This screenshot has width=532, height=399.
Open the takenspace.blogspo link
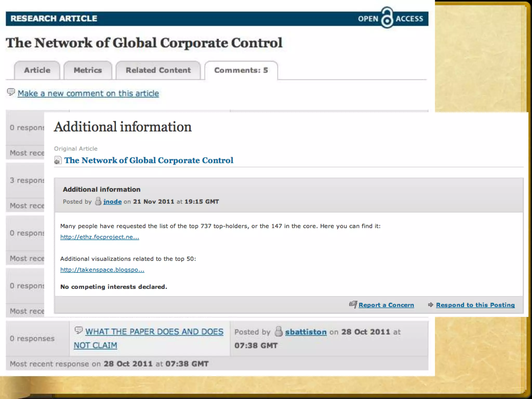coord(102,270)
